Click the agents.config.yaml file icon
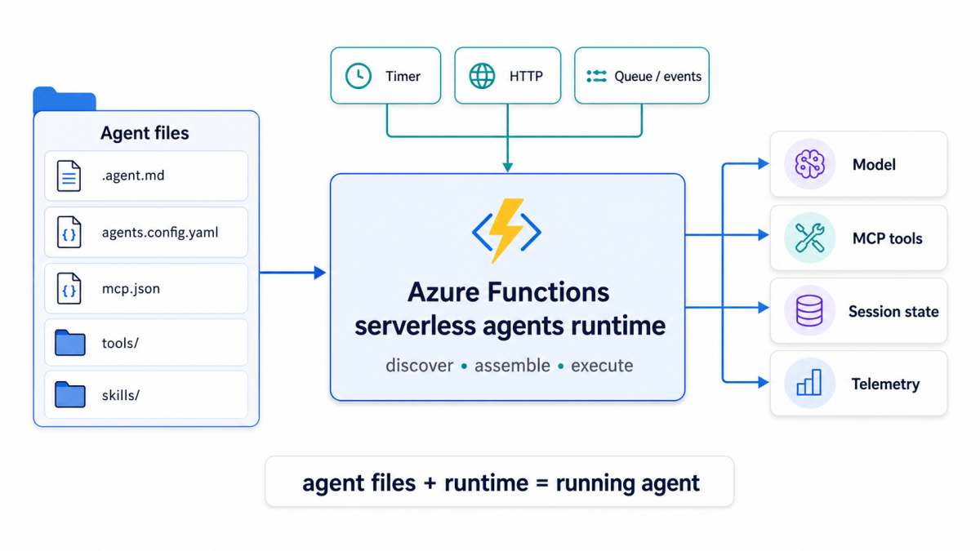 [x=69, y=232]
